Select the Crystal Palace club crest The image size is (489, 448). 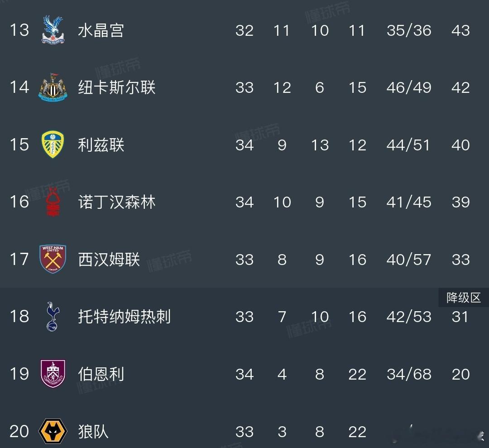point(52,30)
